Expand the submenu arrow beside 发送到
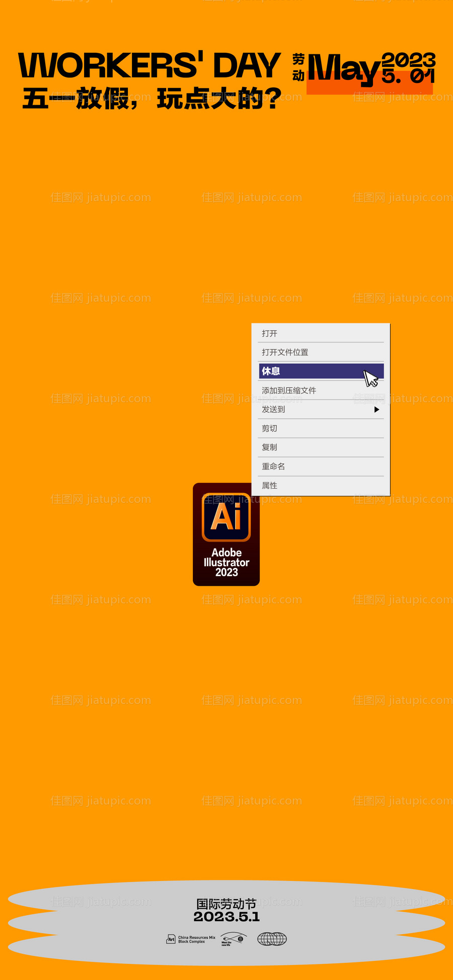This screenshot has width=453, height=980. point(376,410)
